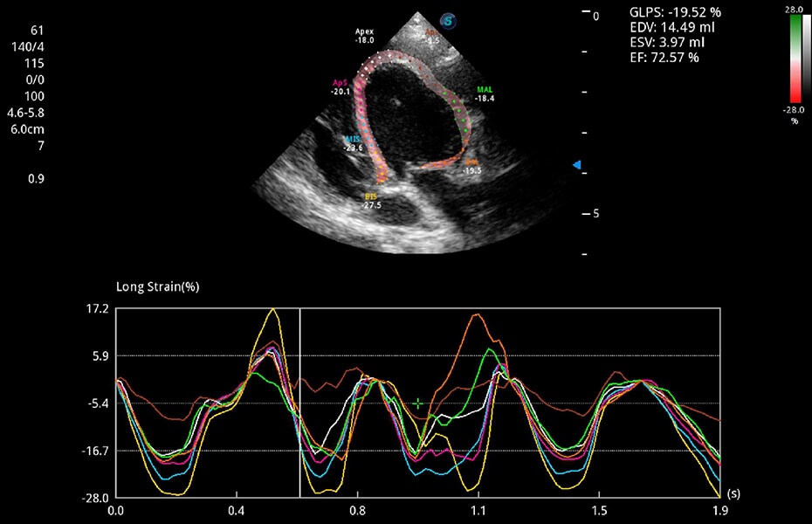This screenshot has width=812, height=524.
Task: Click the 5 cm depth scale marker
Action: (595, 213)
